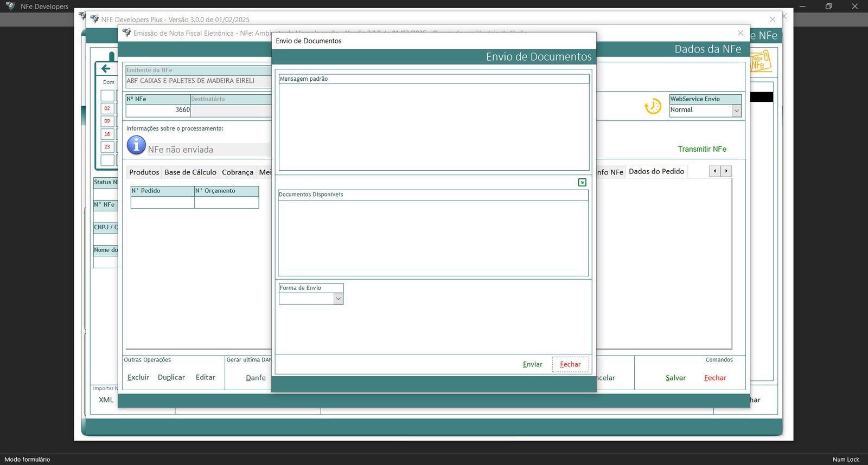Viewport: 868px width, 465px height.
Task: Click the Salvar command button
Action: (x=675, y=378)
